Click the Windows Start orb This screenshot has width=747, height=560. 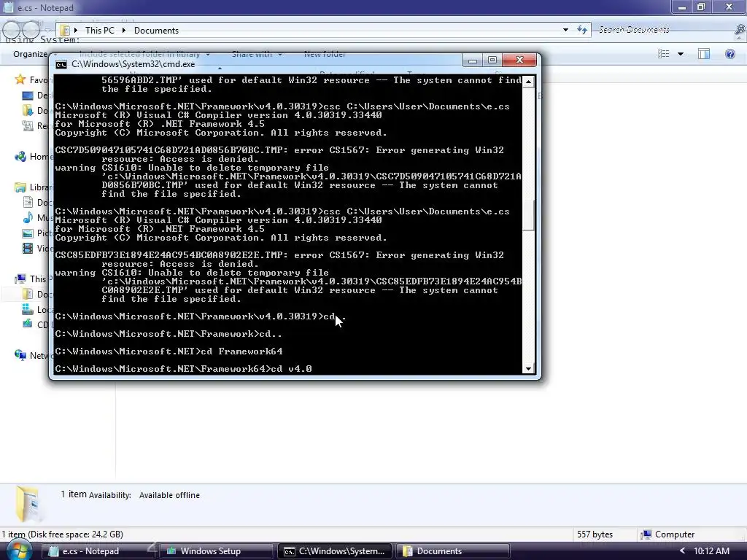click(x=18, y=551)
